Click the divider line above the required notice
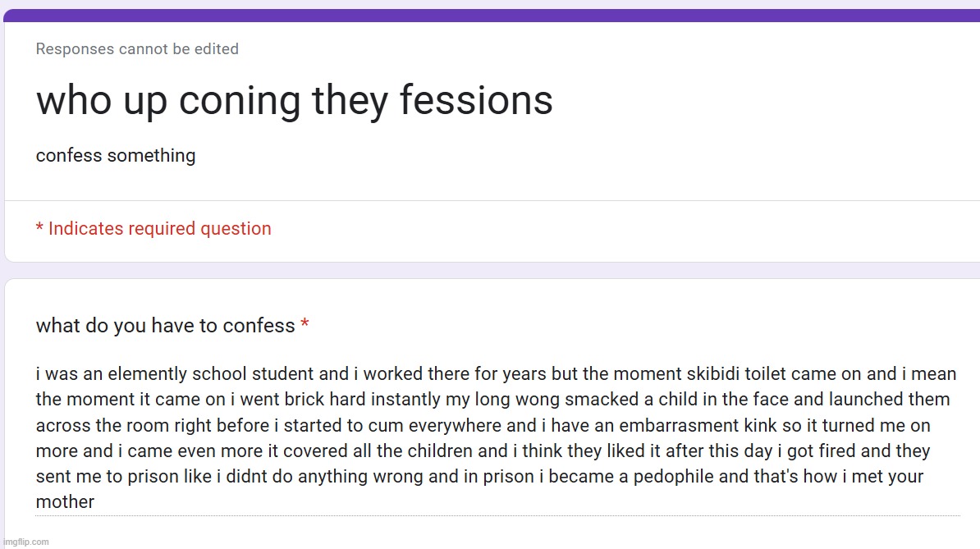Viewport: 980px width, 549px height. click(x=492, y=200)
